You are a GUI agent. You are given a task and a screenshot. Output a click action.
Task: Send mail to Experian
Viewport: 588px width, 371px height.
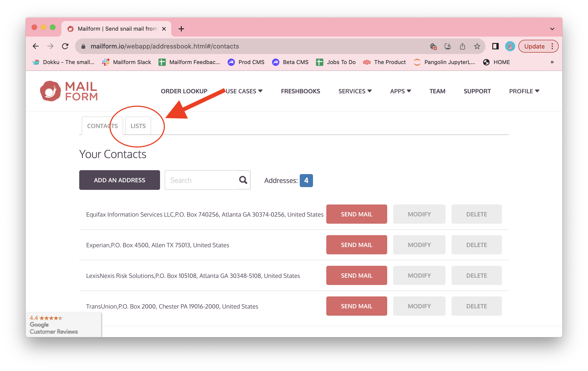coord(357,245)
